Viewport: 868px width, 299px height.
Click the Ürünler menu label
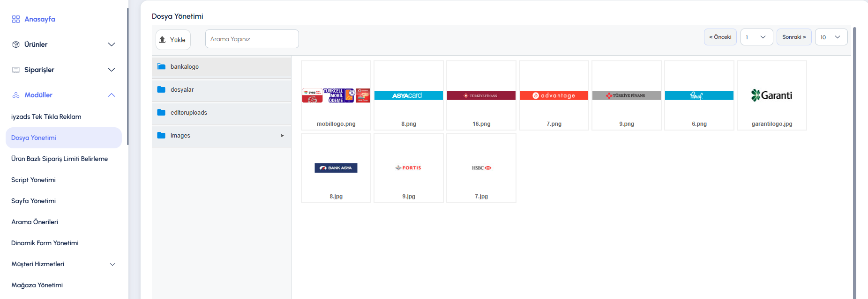pos(36,44)
